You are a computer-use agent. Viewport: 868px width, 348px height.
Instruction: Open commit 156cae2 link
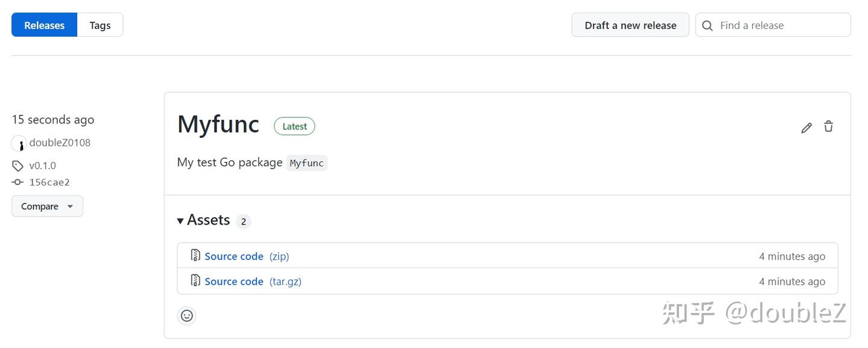(49, 182)
